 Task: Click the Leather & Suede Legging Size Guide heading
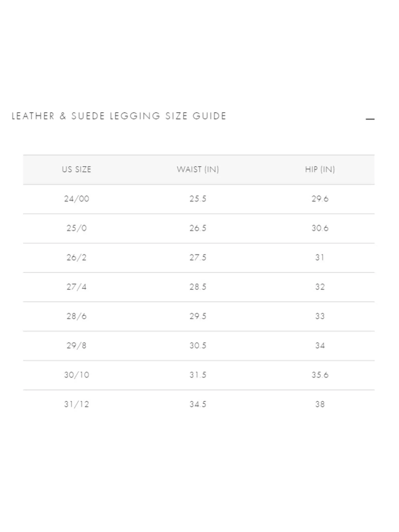coord(119,116)
